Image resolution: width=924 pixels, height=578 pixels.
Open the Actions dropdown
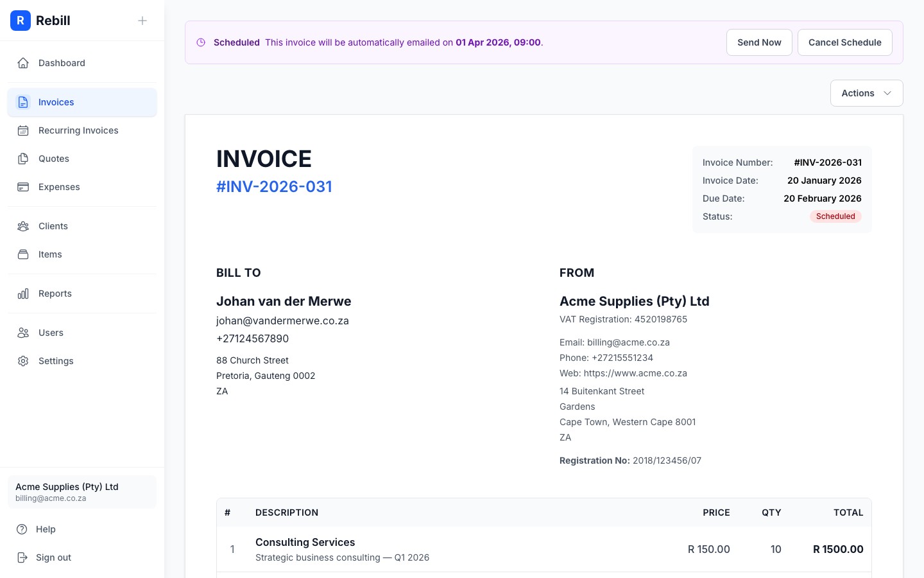click(866, 93)
